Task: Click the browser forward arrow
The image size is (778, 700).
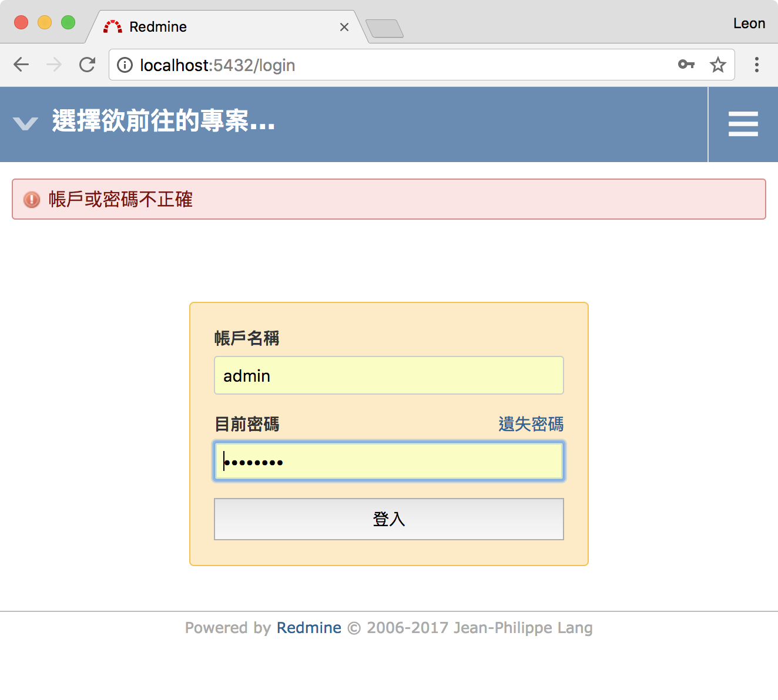Action: tap(54, 65)
